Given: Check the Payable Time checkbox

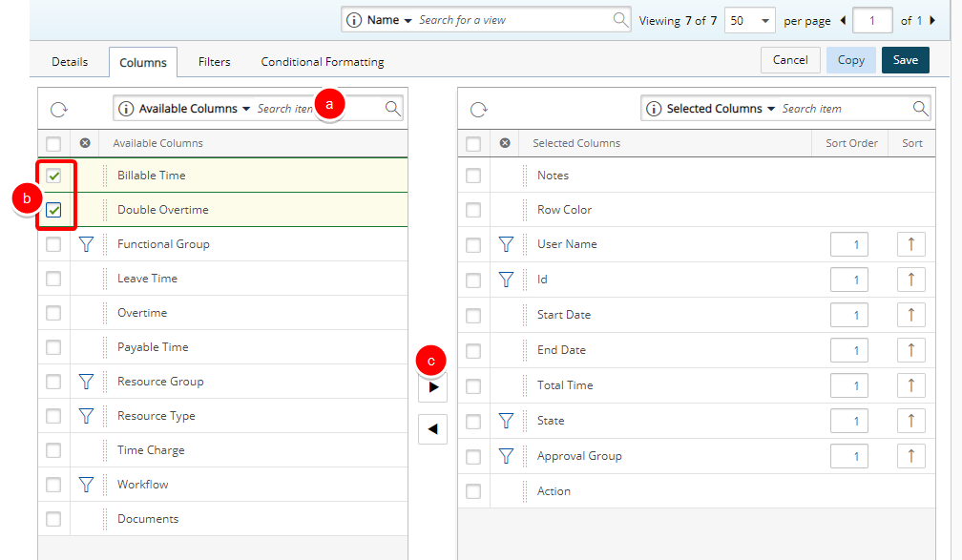Looking at the screenshot, I should pos(54,347).
